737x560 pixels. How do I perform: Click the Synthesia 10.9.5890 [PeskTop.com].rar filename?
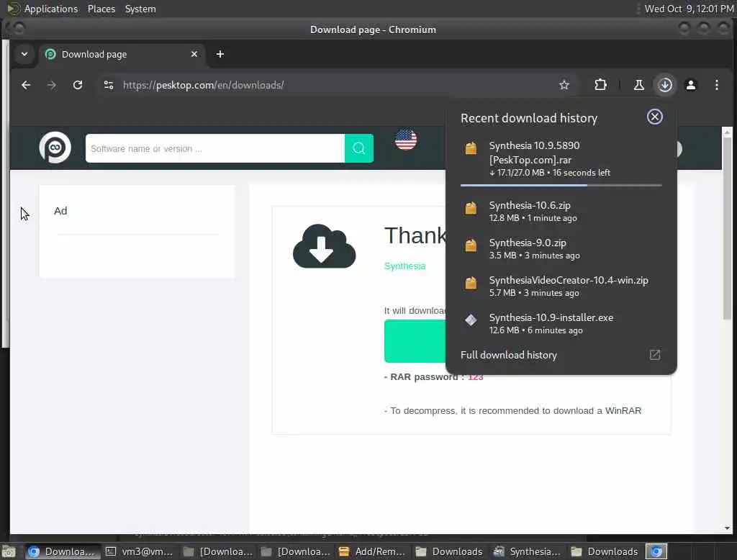535,153
